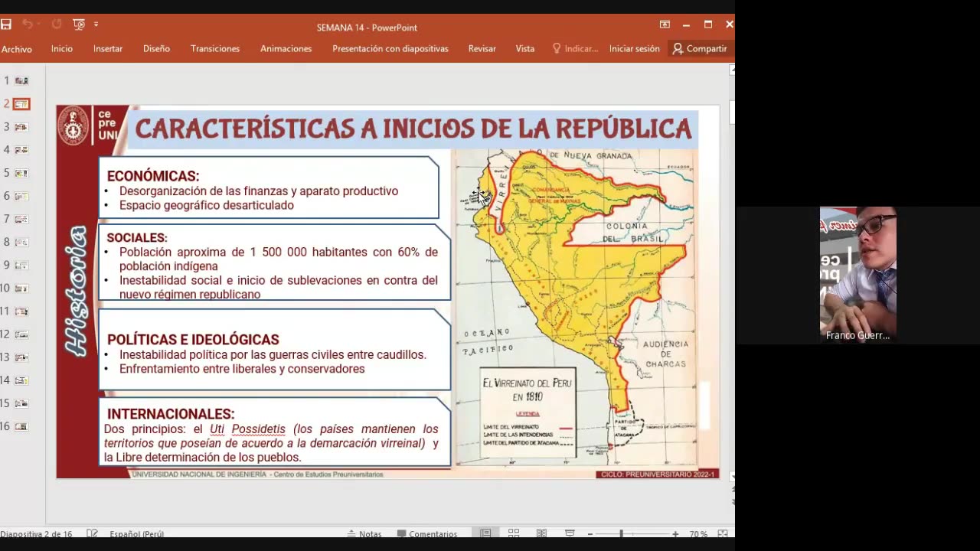The image size is (980, 551).
Task: Start the slideshow from the Quick Access Toolbar icon
Action: 79,24
